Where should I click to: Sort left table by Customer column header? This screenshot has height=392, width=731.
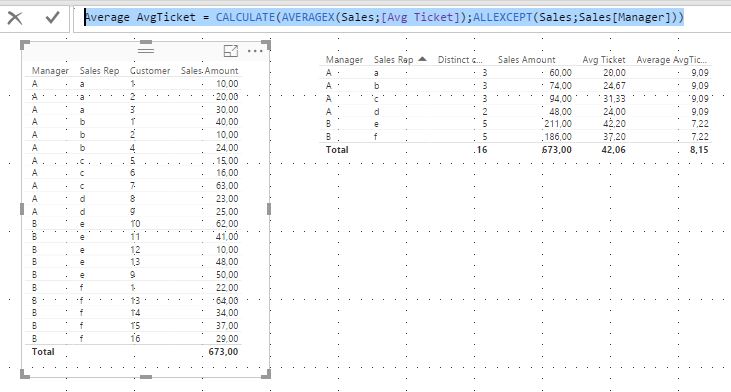pyautogui.click(x=150, y=71)
